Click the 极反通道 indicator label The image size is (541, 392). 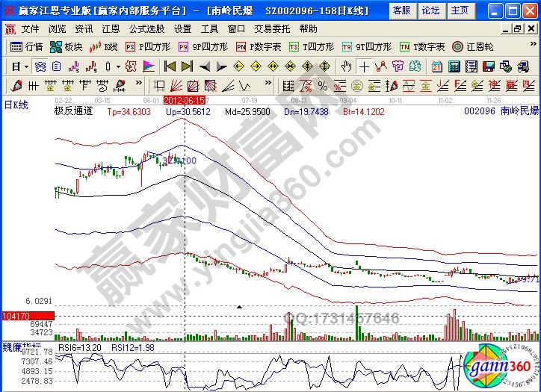pos(73,111)
